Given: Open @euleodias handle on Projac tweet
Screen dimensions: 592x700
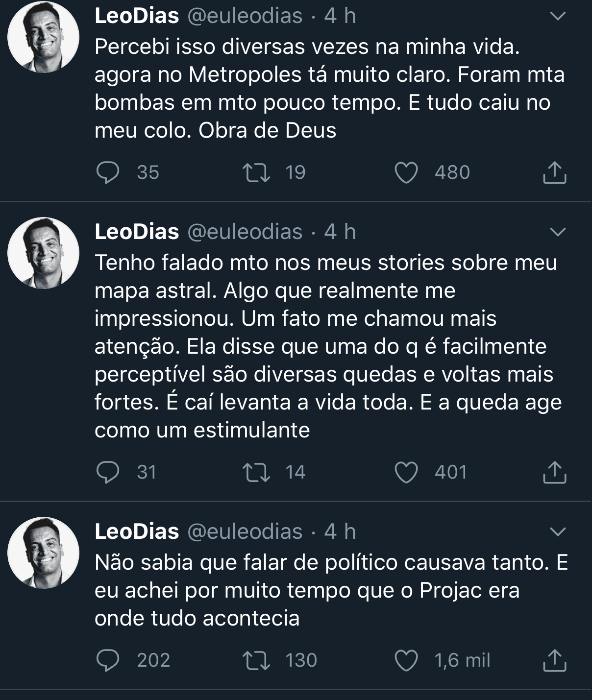Looking at the screenshot, I should [245, 531].
